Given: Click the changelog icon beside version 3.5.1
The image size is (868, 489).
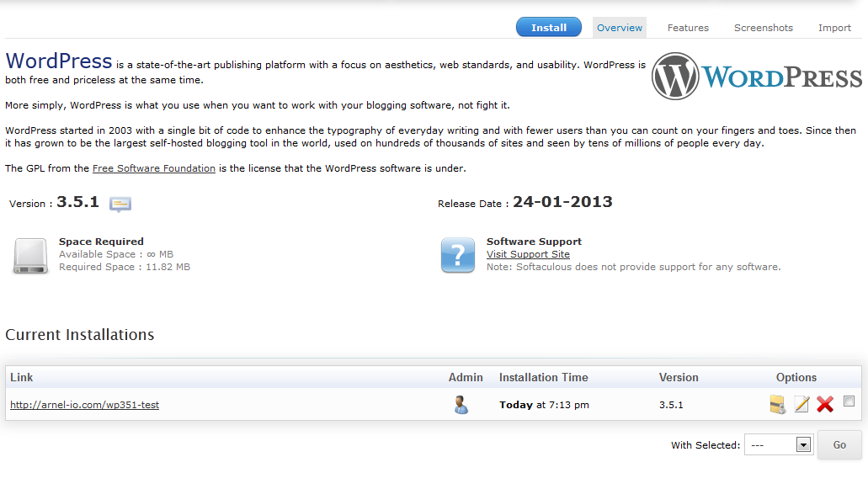Looking at the screenshot, I should click(120, 204).
